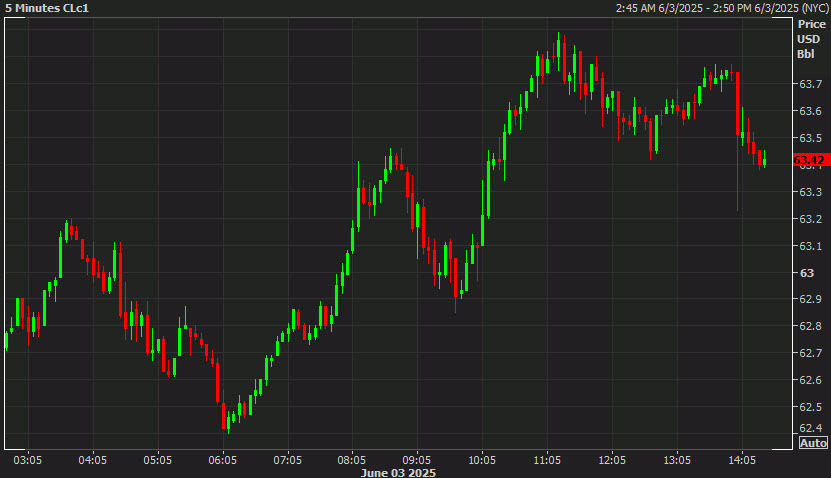Click the 'June 03 2025' date label
This screenshot has width=831, height=478.
[398, 472]
